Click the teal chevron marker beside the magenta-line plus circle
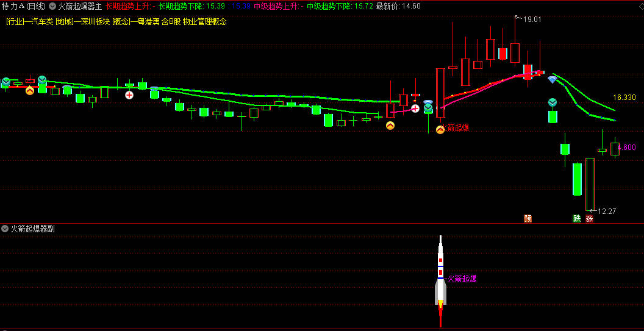Image resolution: width=644 pixels, height=331 pixels. pyautogui.click(x=428, y=109)
